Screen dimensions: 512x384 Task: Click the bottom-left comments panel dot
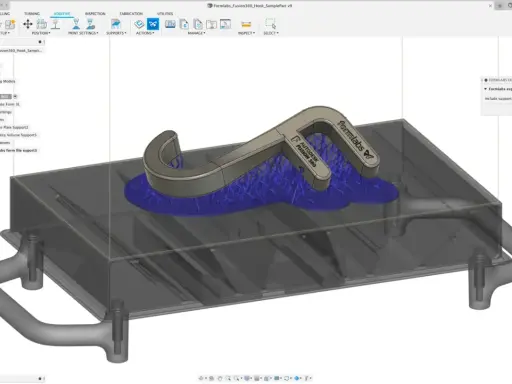tap(40, 378)
